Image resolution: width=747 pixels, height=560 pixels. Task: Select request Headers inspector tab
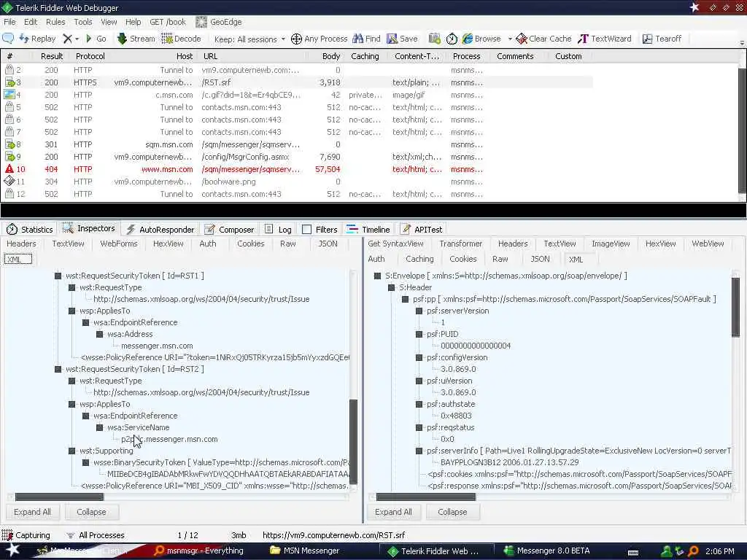(x=21, y=244)
